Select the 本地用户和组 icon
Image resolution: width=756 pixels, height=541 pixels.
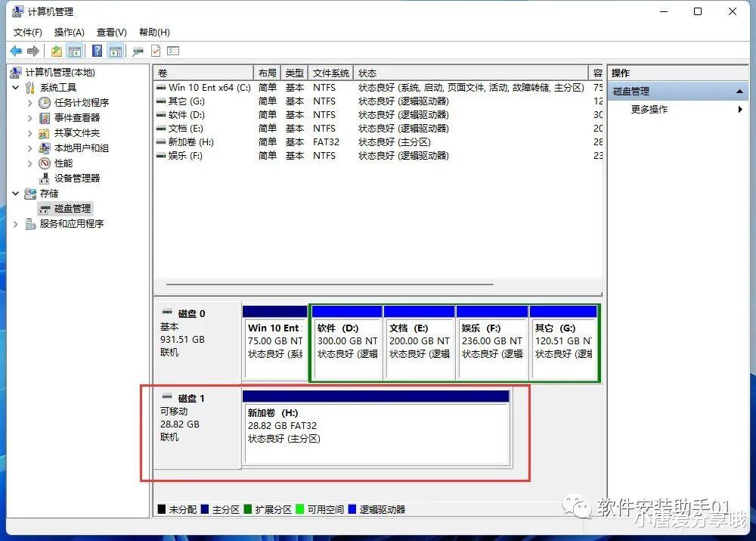(x=45, y=148)
